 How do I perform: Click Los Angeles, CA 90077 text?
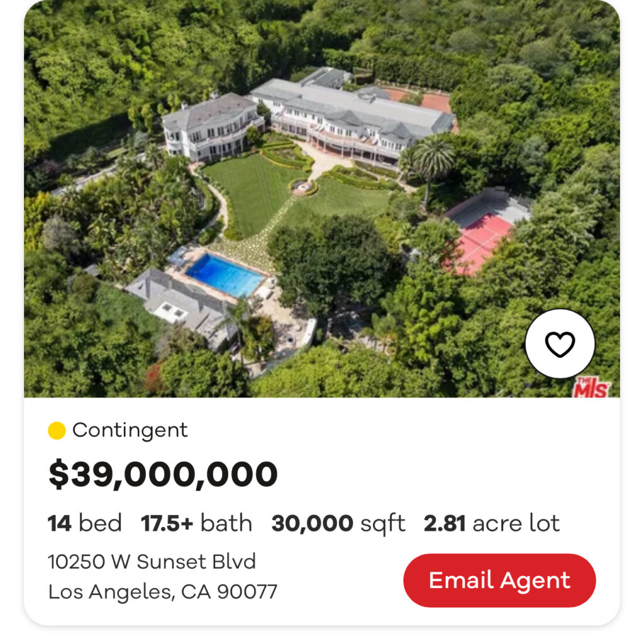pyautogui.click(x=162, y=592)
